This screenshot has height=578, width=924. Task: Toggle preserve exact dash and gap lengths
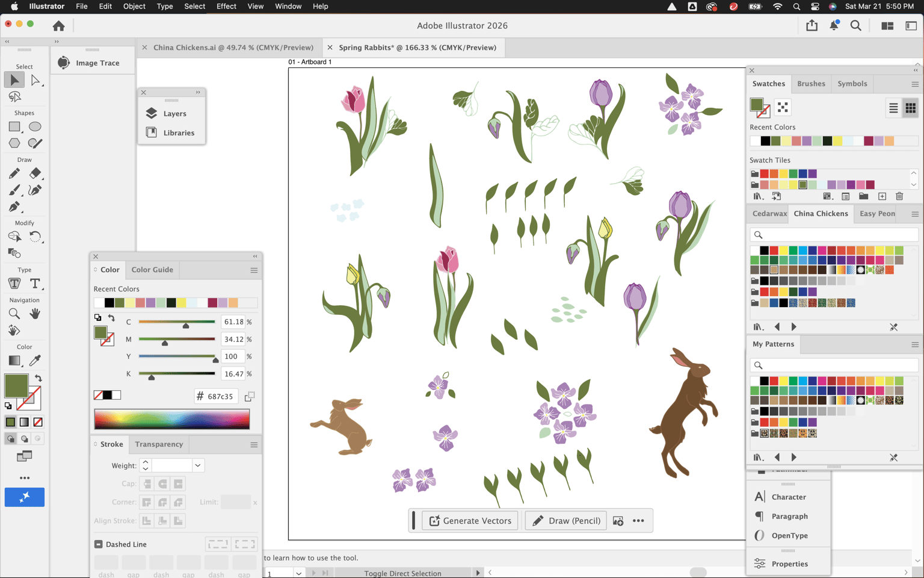tap(218, 544)
